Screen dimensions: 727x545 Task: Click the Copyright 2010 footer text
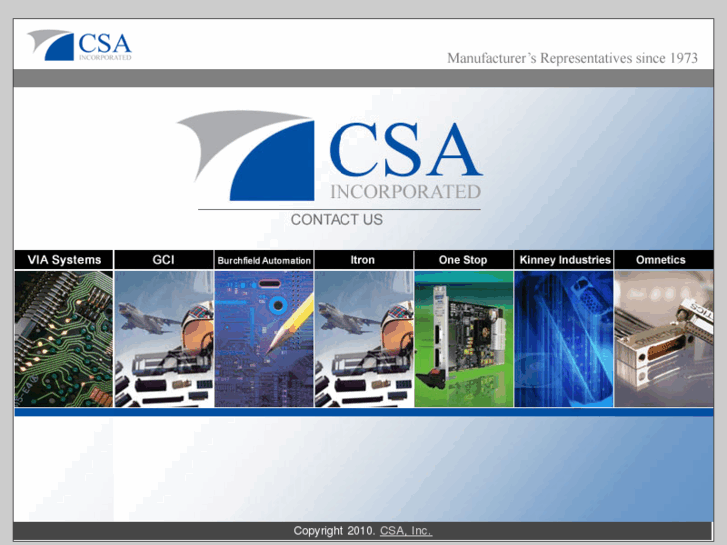click(334, 531)
